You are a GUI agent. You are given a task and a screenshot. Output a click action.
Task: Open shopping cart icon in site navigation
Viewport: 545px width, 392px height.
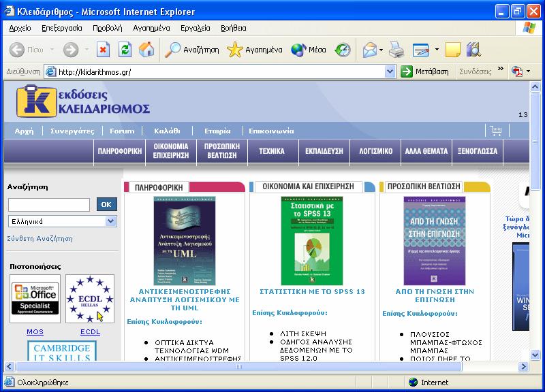click(496, 131)
